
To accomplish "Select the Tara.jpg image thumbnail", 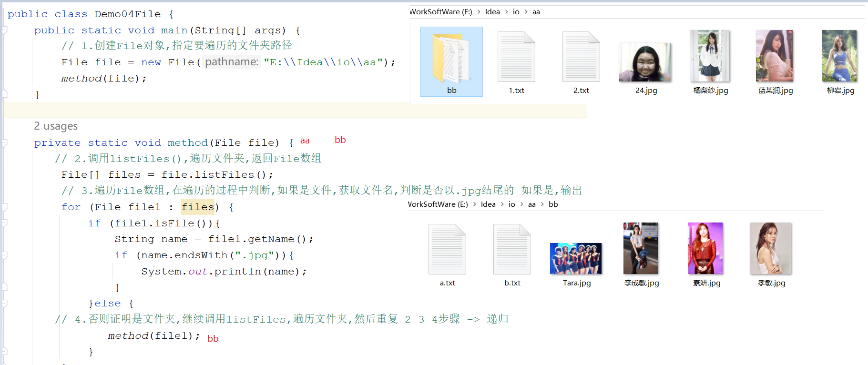I will (x=576, y=259).
